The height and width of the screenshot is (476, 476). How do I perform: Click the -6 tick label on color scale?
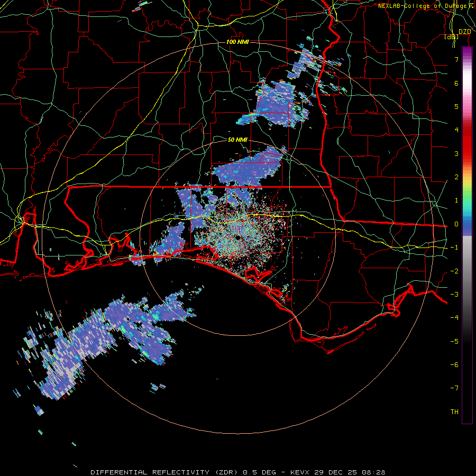tap(454, 365)
